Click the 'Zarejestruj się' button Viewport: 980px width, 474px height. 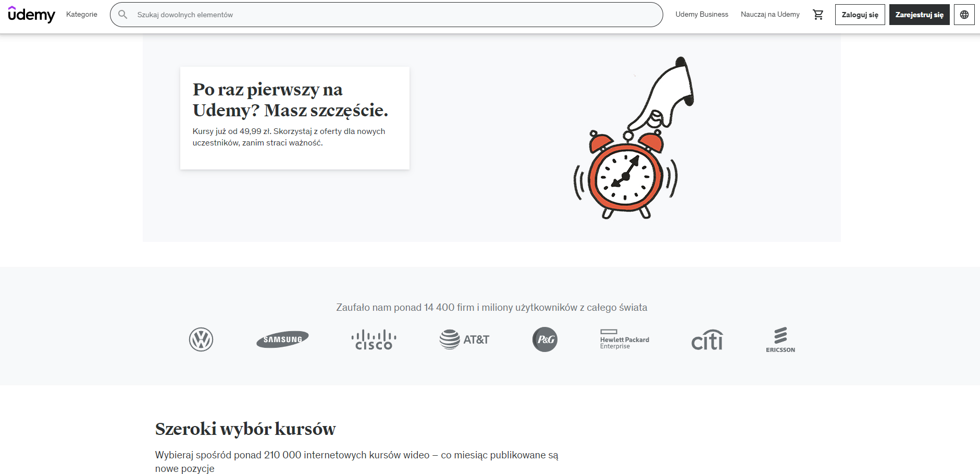click(919, 15)
